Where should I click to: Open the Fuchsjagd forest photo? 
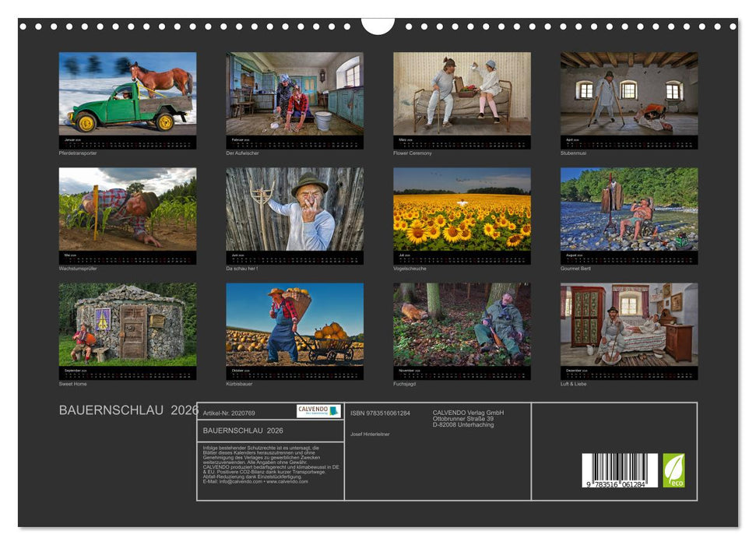(x=462, y=324)
